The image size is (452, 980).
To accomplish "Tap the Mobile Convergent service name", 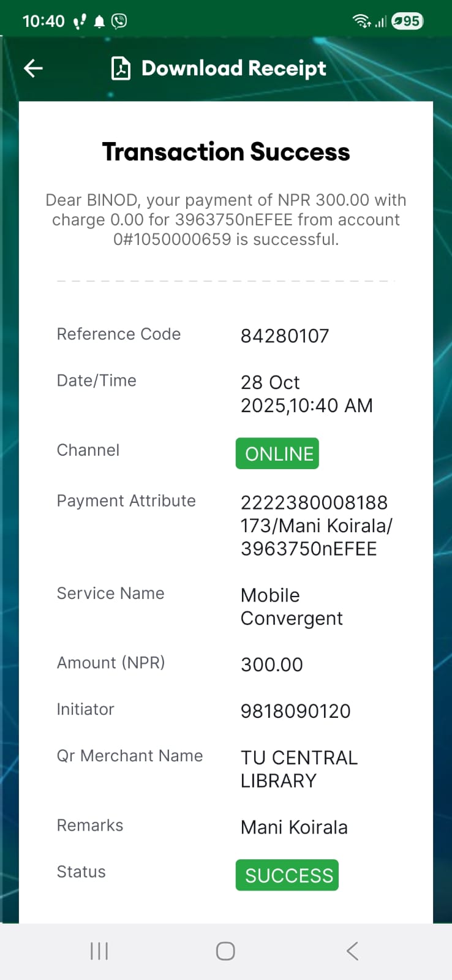I will 292,607.
